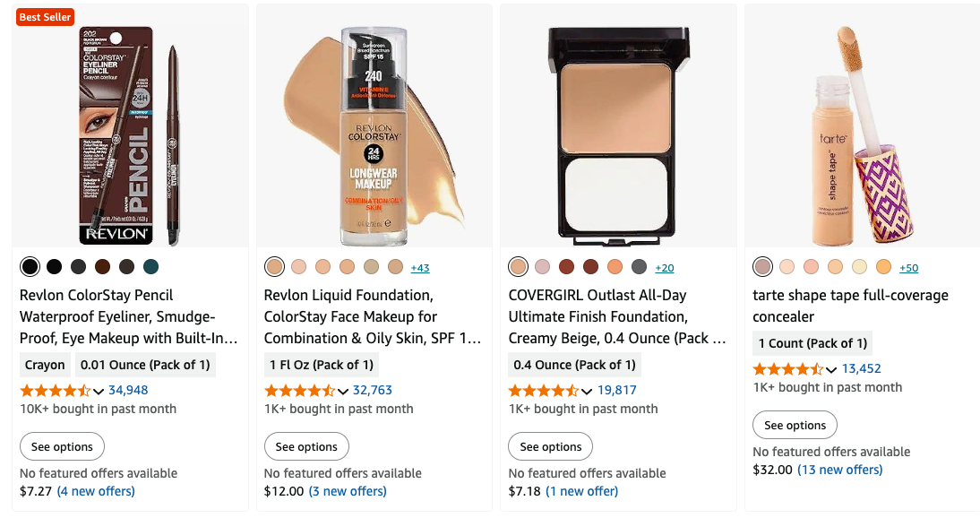Select 0.4 Ounce pack size option

[572, 365]
